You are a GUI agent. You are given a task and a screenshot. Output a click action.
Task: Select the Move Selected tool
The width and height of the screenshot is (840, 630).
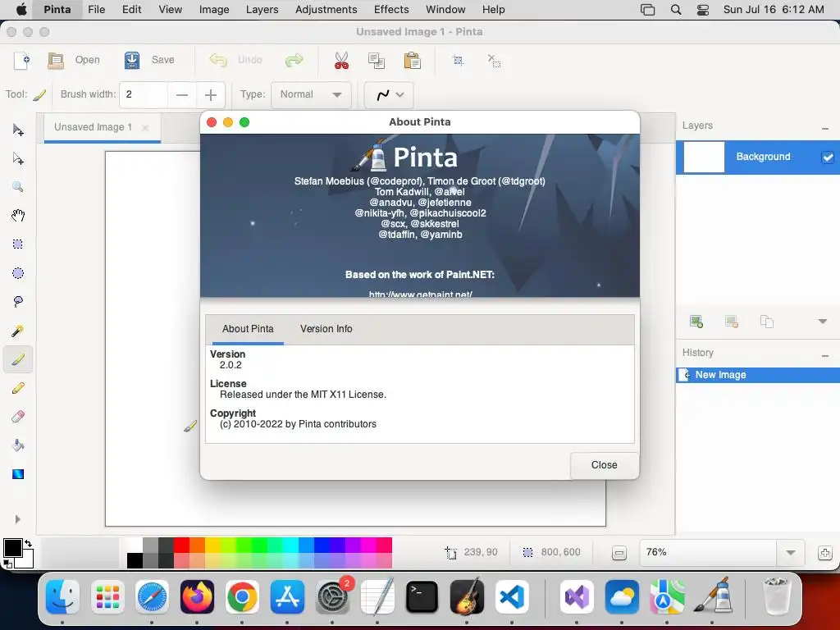(18, 130)
